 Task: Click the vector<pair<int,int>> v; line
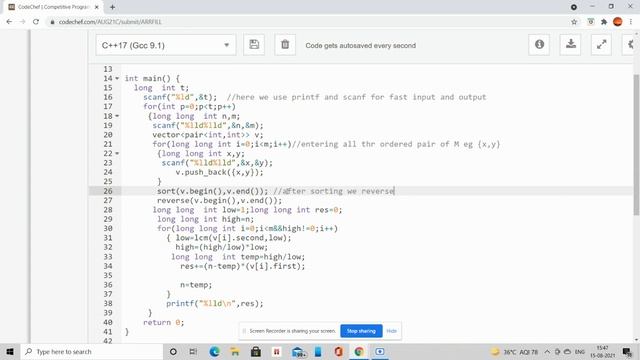208,135
